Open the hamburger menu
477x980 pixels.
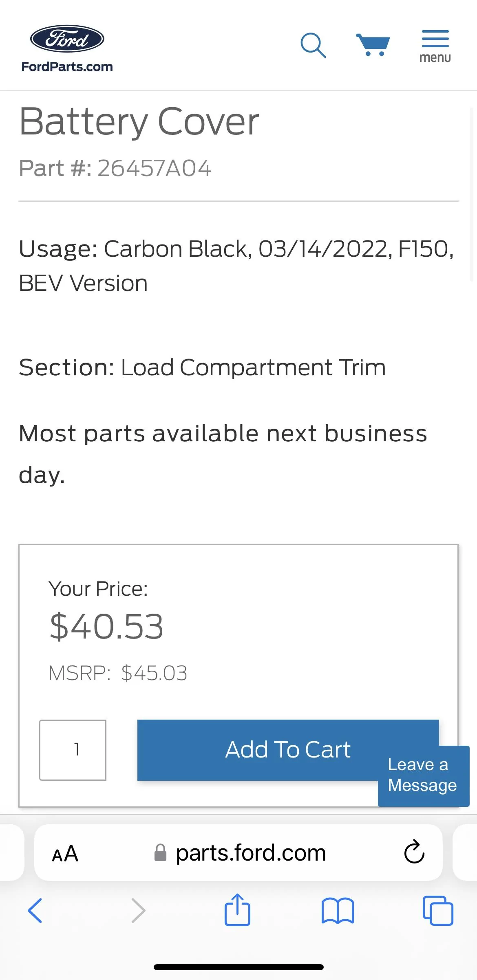click(435, 46)
